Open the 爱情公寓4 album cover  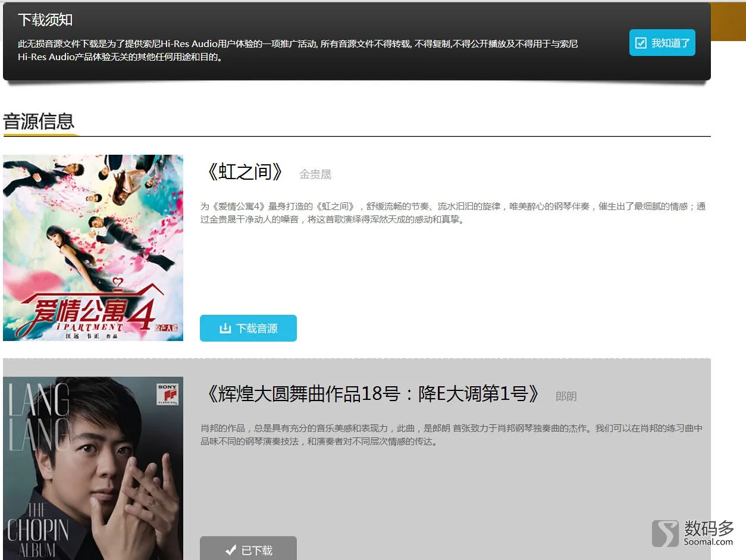(93, 248)
